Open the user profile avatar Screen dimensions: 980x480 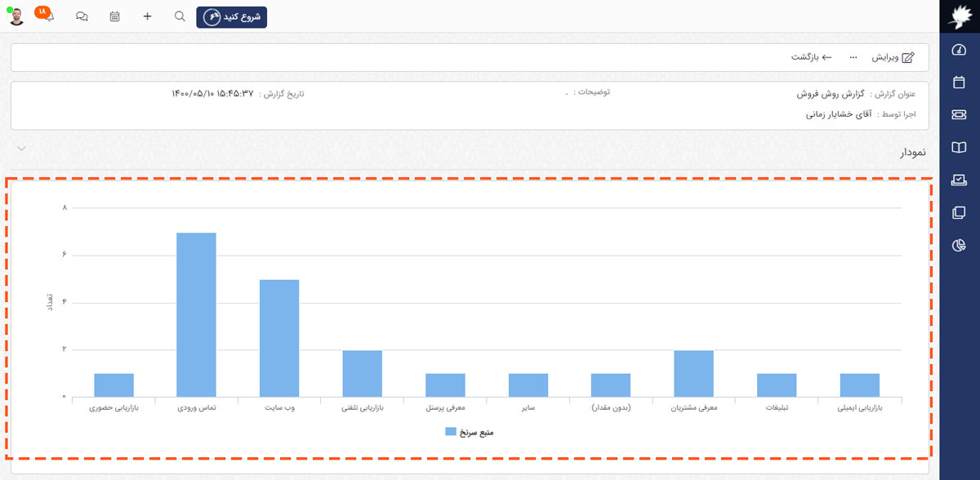click(16, 16)
